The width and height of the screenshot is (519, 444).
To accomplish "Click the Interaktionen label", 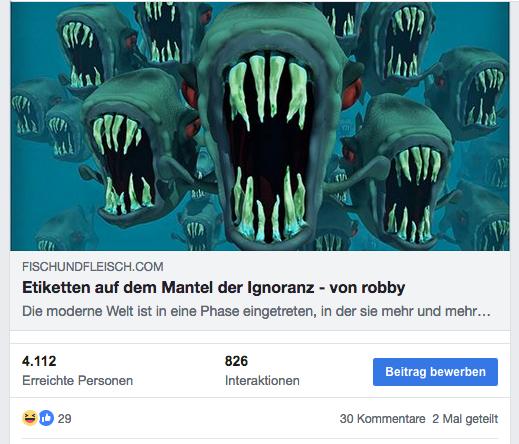I will coord(262,380).
